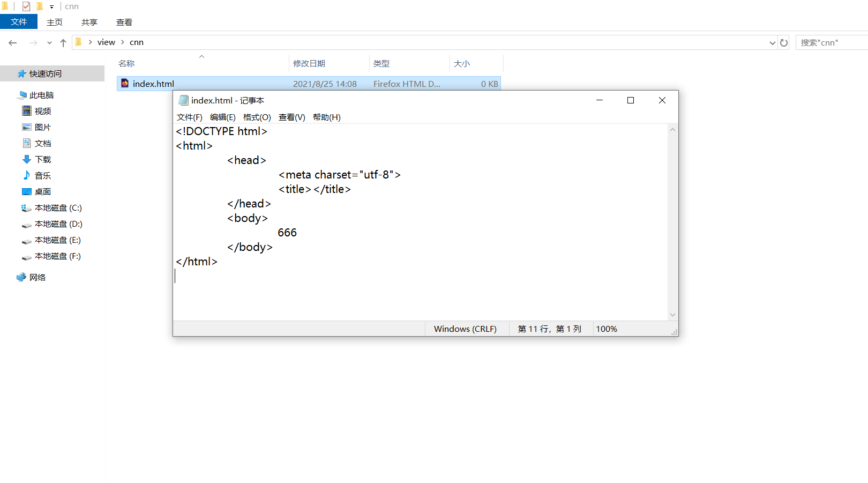Click Notepad scrollbar down arrow
This screenshot has height=483, width=868.
(x=673, y=315)
